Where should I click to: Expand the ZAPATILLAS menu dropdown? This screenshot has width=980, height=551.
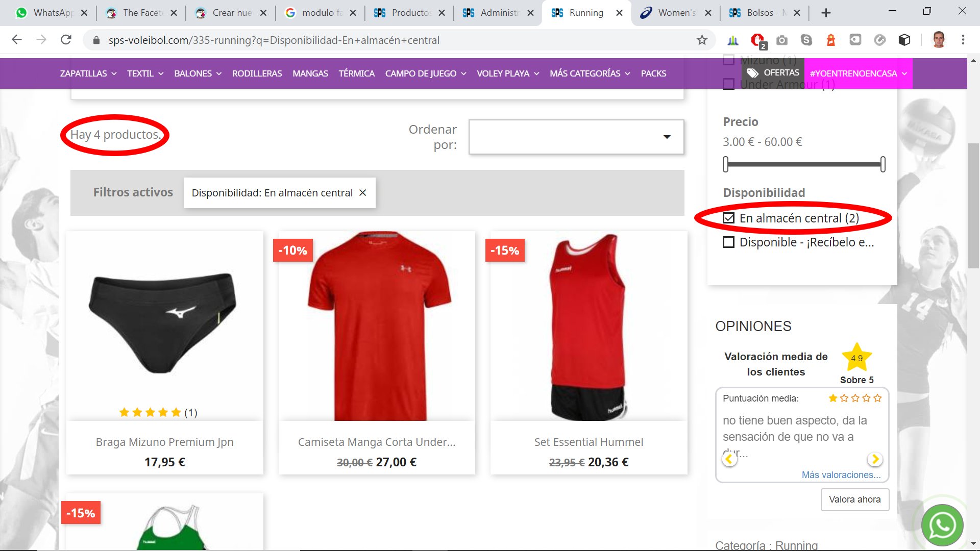(x=88, y=73)
